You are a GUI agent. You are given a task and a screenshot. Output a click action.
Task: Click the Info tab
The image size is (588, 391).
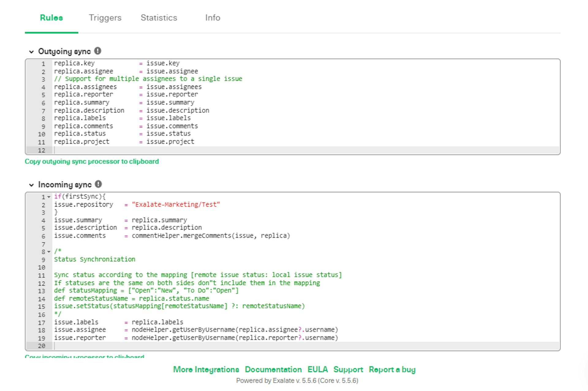(212, 17)
